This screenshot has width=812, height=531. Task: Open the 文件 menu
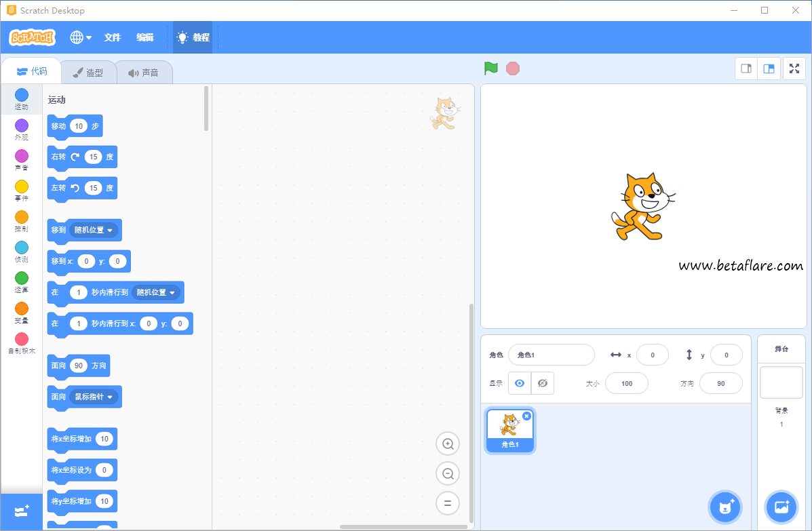(x=112, y=37)
